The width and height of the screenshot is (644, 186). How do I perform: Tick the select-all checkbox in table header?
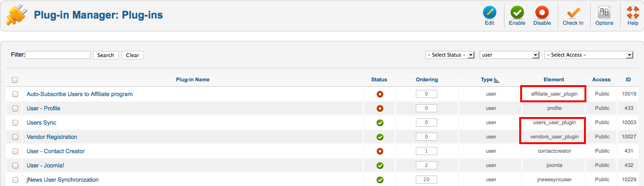[15, 80]
